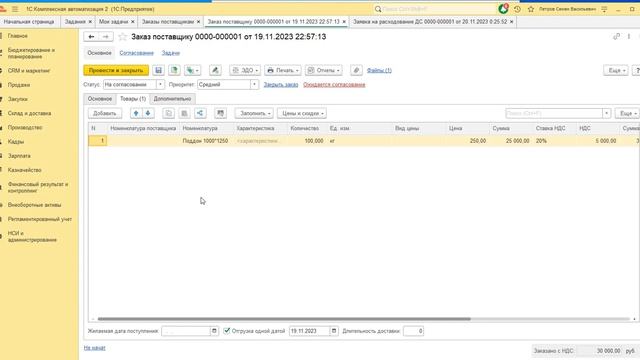Open the Отчеты dropdown menu
The width and height of the screenshot is (640, 360).
pyautogui.click(x=324, y=70)
